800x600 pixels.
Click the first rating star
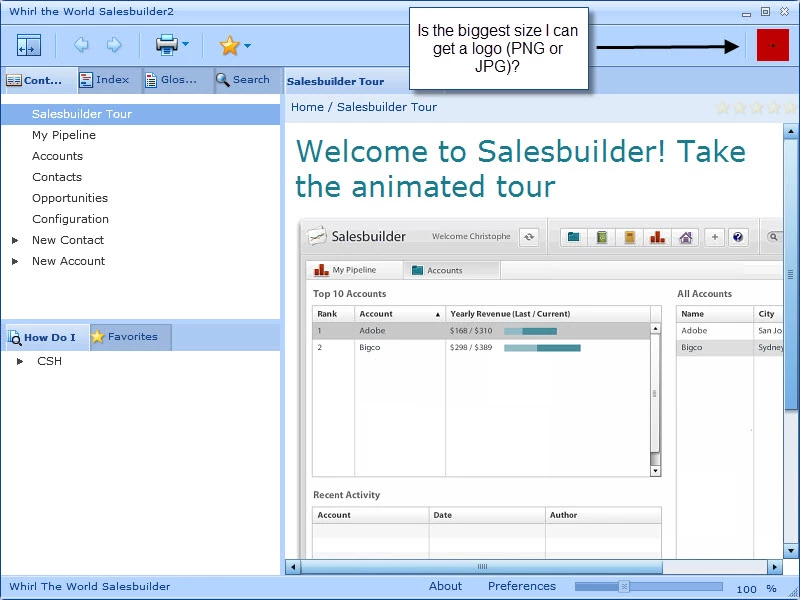[x=722, y=108]
